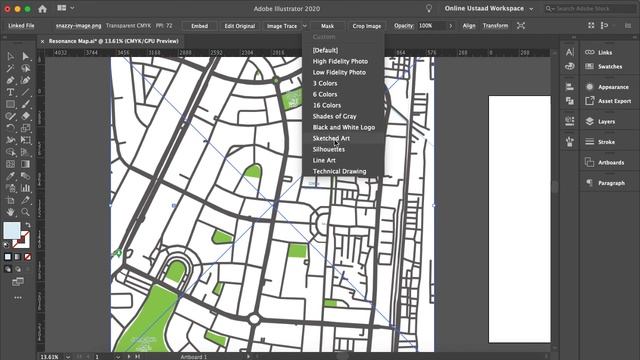Select the Rotate tool
Viewport: 640px width, 360px height.
click(11, 128)
